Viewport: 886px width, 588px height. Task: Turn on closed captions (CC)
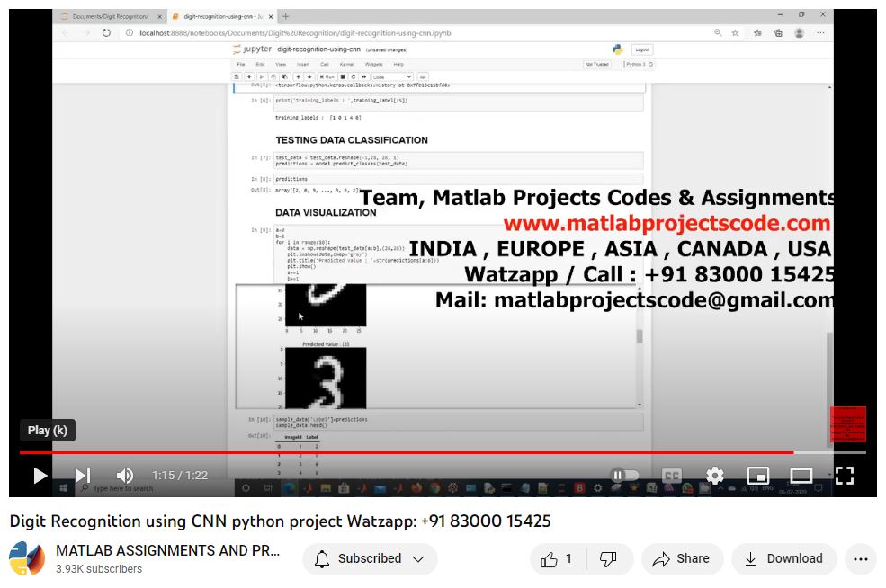point(672,476)
